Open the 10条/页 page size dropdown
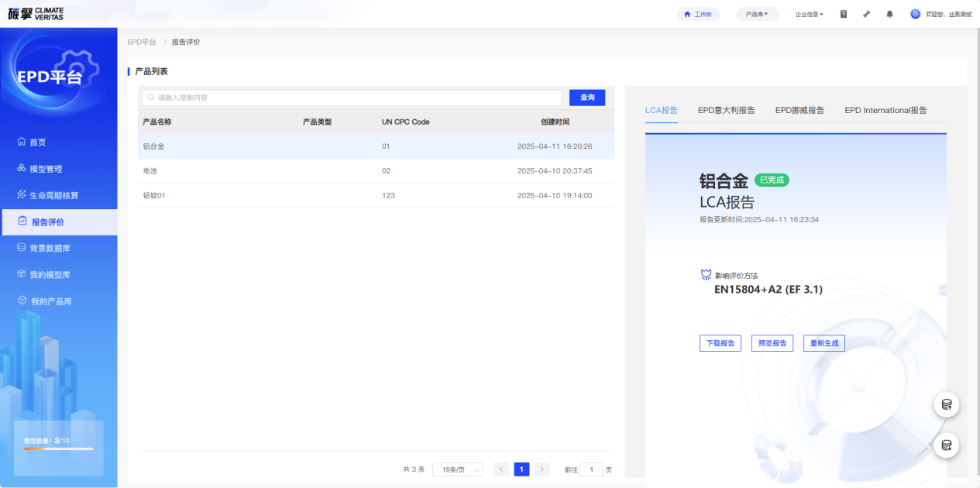The image size is (980, 488). 457,469
